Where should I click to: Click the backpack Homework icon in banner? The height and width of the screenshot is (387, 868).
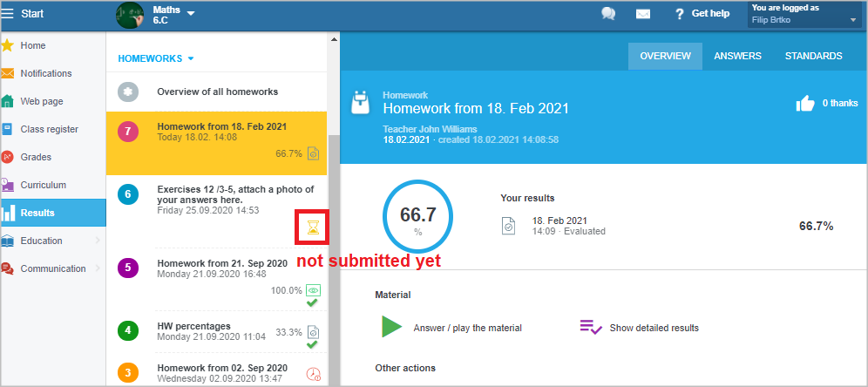[361, 104]
